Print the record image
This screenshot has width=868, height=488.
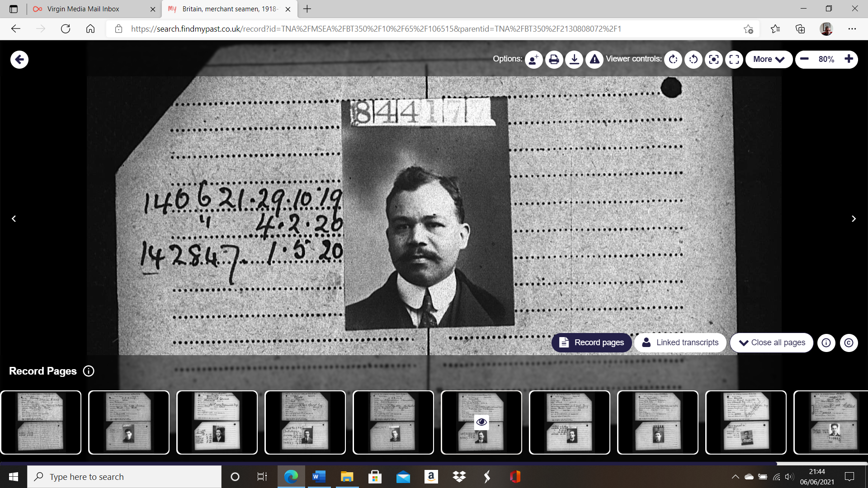click(x=554, y=59)
